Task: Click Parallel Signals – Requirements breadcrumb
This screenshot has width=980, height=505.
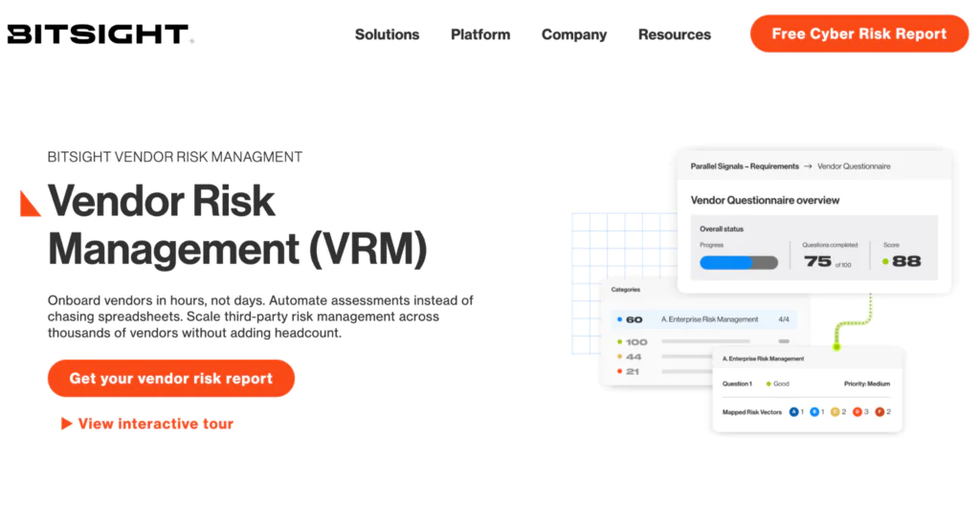Action: click(x=745, y=166)
